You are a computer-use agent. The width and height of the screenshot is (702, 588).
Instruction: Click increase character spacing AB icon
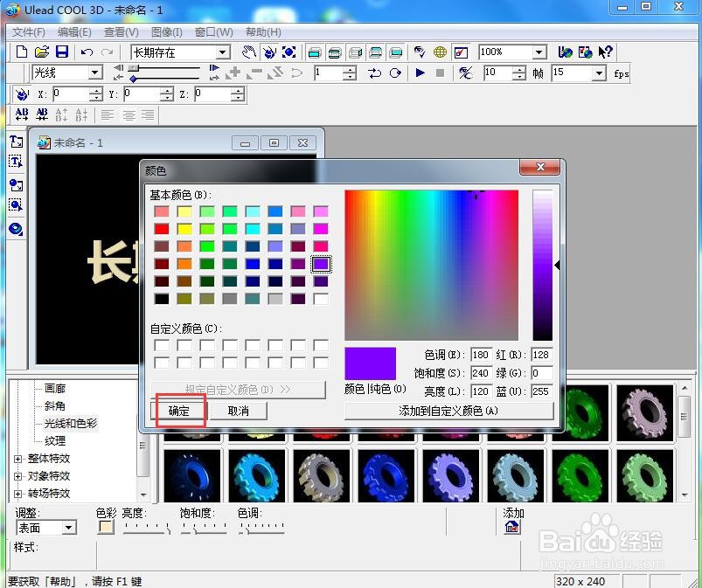pos(22,114)
